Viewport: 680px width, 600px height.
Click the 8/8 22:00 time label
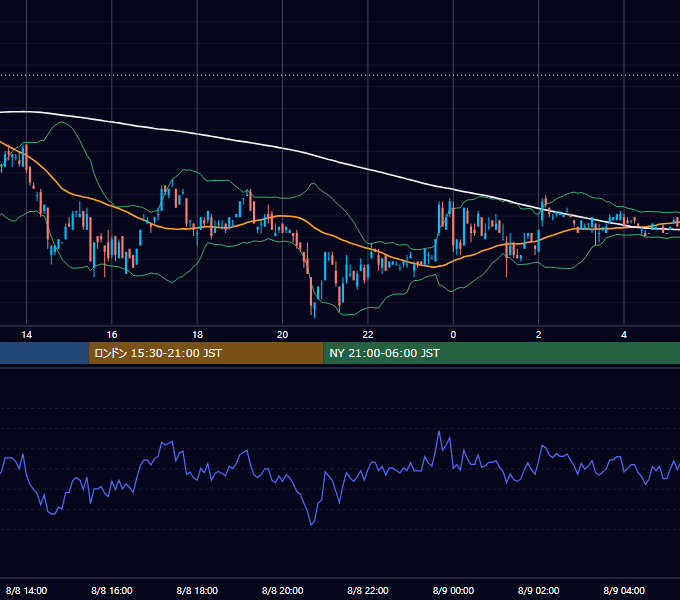tap(368, 590)
